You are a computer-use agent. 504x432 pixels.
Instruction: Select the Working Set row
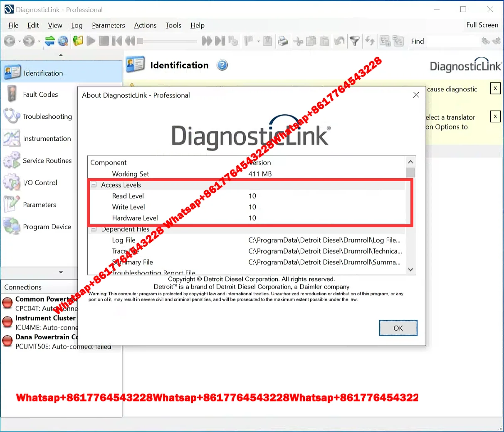247,174
